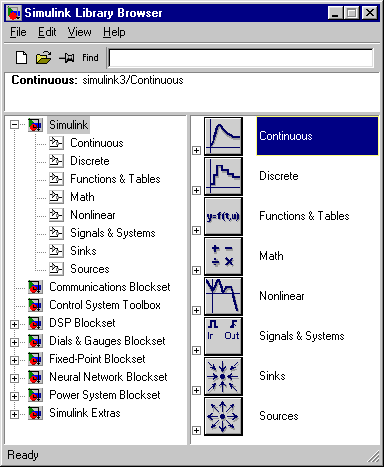Expand Discrete library in right pane

tap(197, 190)
